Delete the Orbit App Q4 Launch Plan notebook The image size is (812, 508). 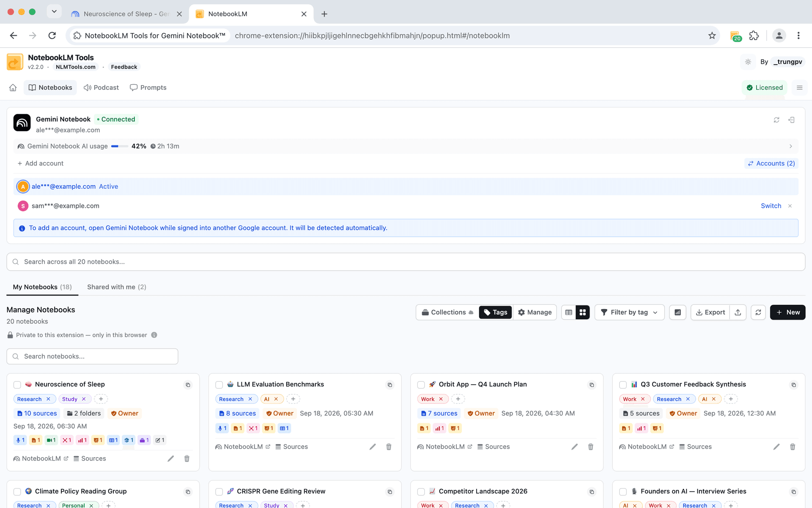(x=591, y=447)
